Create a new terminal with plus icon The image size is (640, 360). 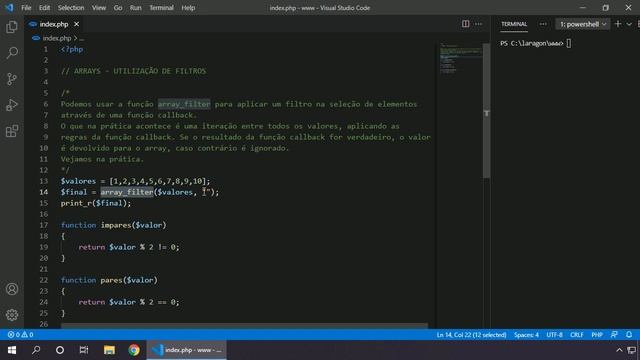(618, 24)
